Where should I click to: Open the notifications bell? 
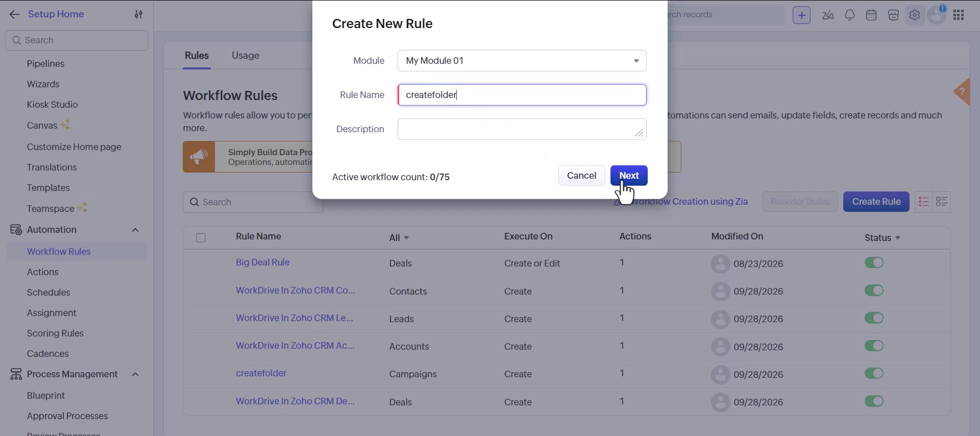(x=850, y=15)
